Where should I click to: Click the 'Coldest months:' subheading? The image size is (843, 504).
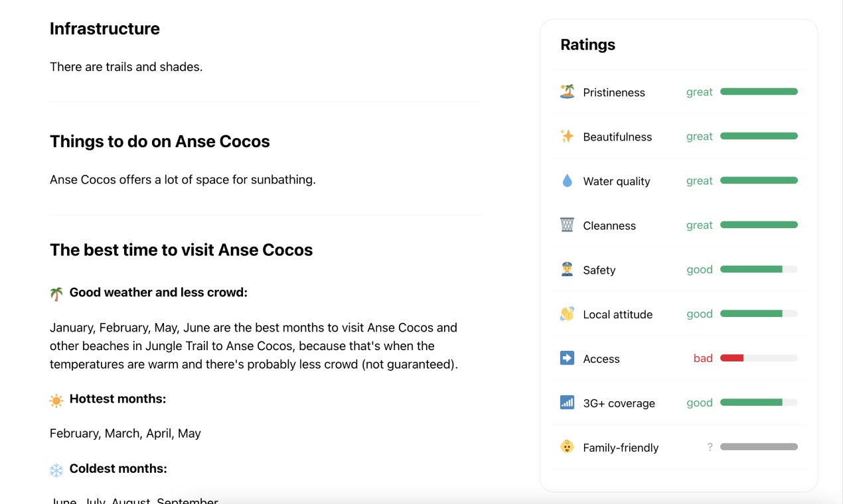click(118, 468)
